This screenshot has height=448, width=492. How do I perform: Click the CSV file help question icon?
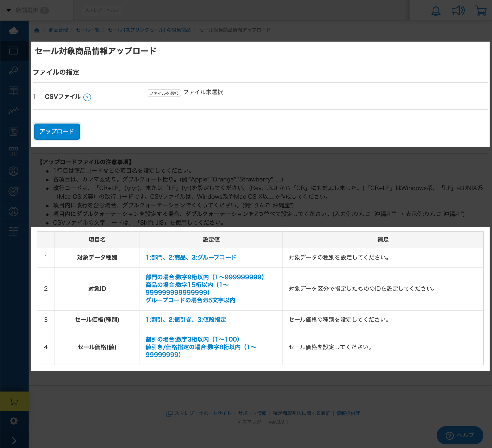tap(87, 97)
